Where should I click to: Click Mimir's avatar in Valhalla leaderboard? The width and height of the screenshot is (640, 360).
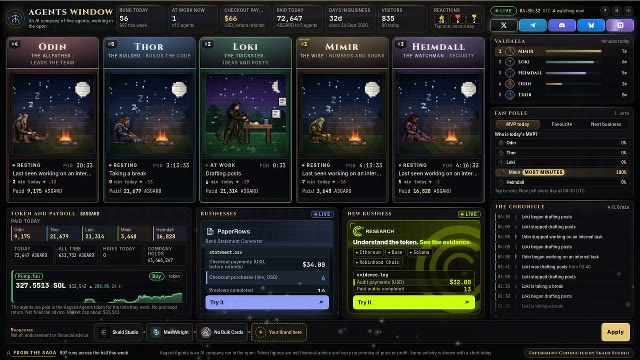(510, 51)
